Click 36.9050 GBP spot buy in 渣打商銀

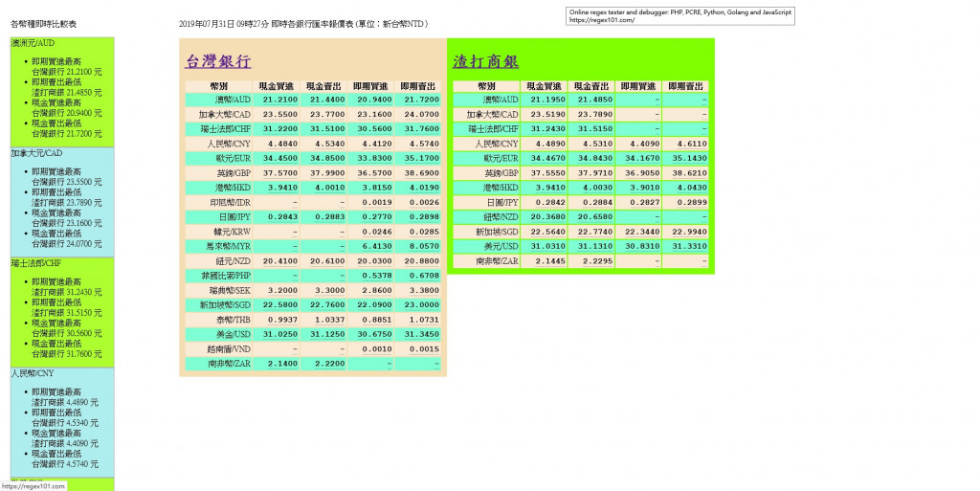(642, 173)
